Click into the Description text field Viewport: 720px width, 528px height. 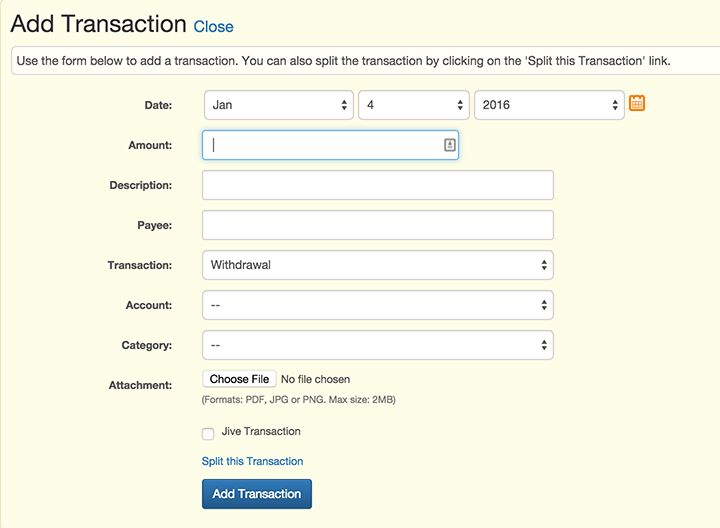pos(378,185)
